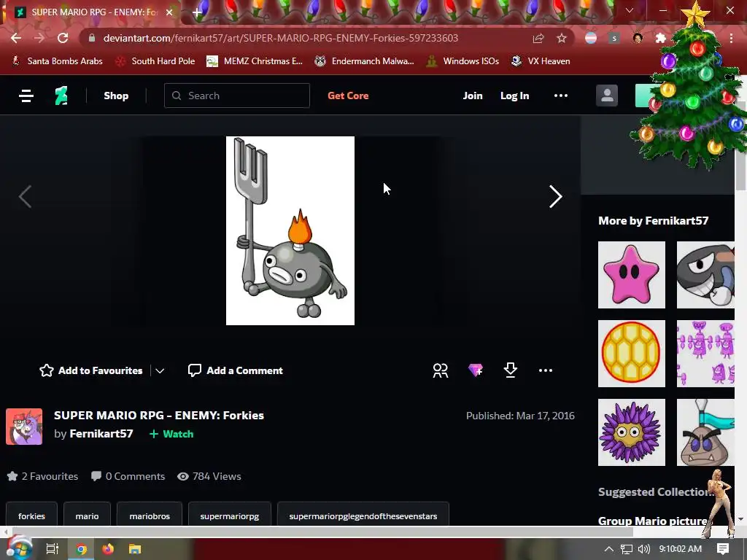The image size is (747, 560).
Task: Click the 2 Favourites count
Action: 43,476
